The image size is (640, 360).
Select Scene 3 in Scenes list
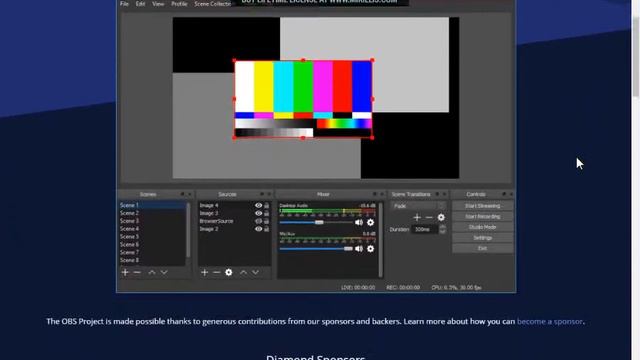point(153,221)
